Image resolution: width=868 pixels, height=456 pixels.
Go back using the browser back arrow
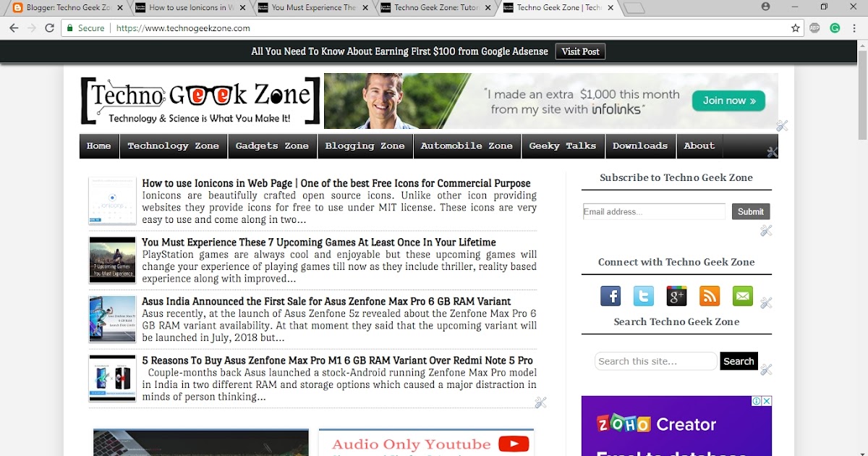[14, 28]
